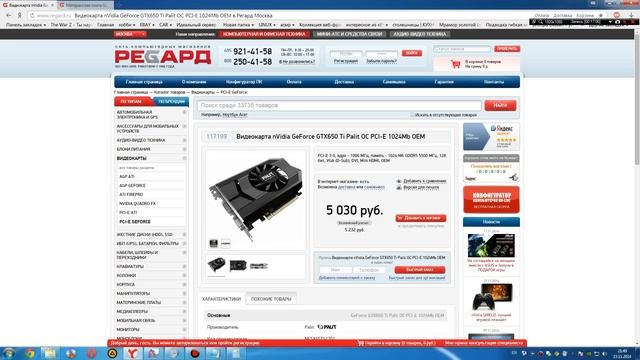Click the red login "Войти" button

point(411,53)
